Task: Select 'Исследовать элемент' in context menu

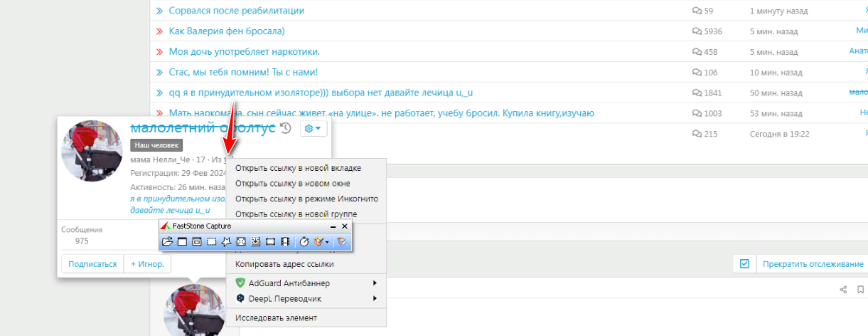Action: [276, 317]
